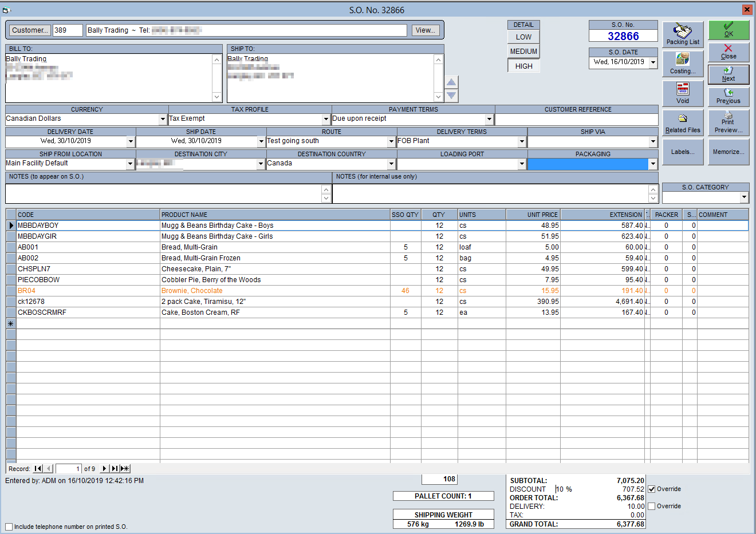The image size is (756, 534).
Task: Click the 4,691.40 extension value
Action: tap(629, 302)
